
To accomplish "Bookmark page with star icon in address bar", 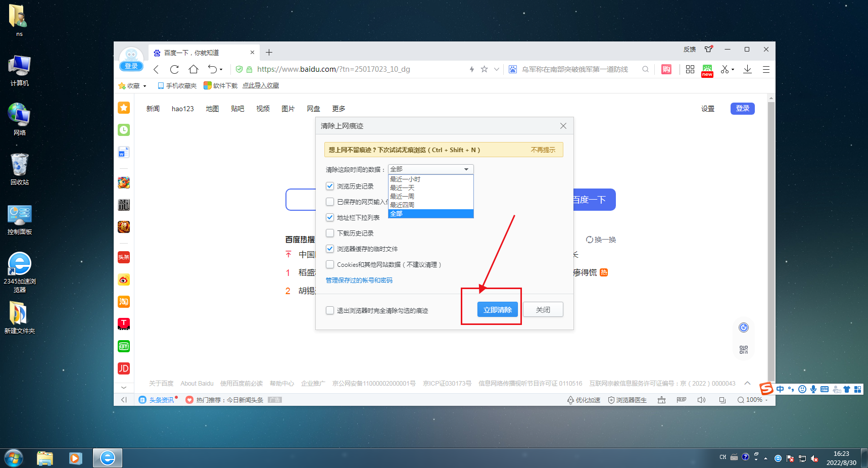I will coord(484,69).
